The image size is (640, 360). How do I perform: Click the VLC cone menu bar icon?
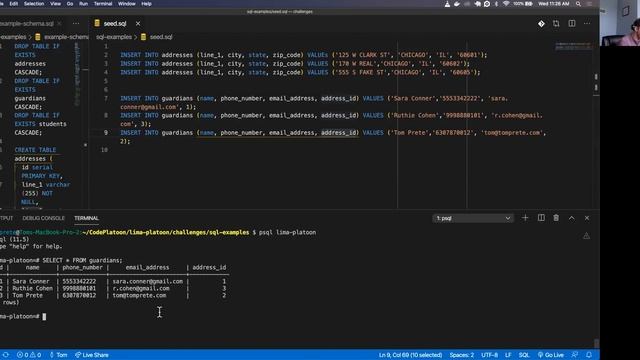[447, 4]
